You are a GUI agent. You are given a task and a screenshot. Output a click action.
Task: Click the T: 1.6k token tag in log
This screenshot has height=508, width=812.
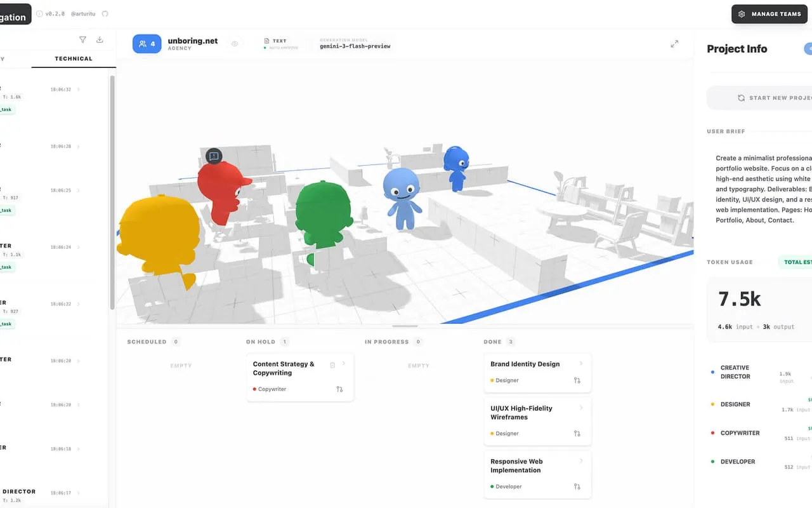12,97
